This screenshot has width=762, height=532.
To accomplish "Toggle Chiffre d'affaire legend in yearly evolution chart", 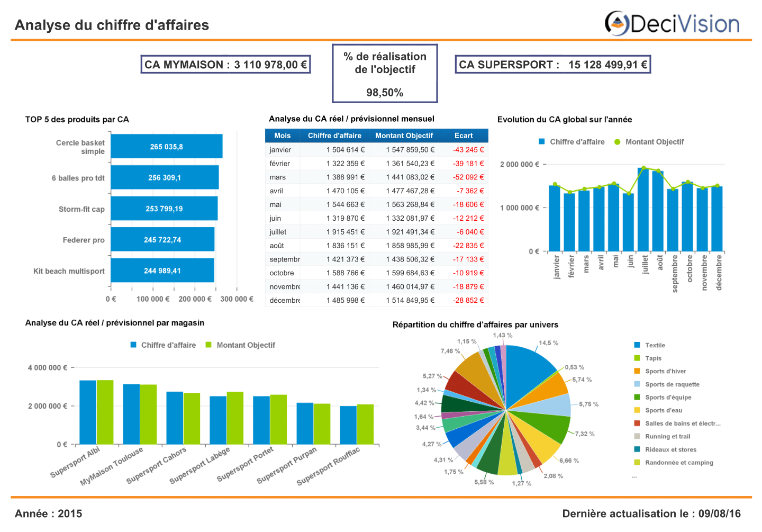I will (571, 142).
